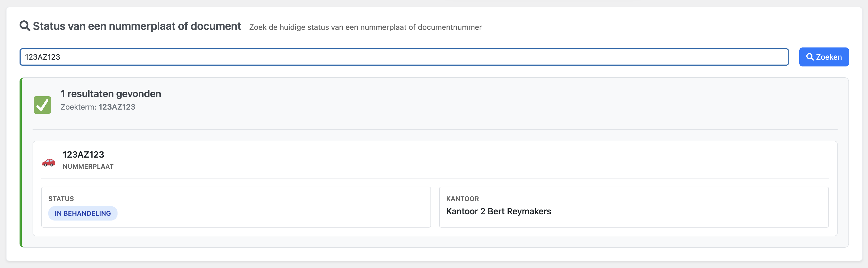
Task: Click the NUMMERPLAAT label under the plate number
Action: click(x=88, y=166)
